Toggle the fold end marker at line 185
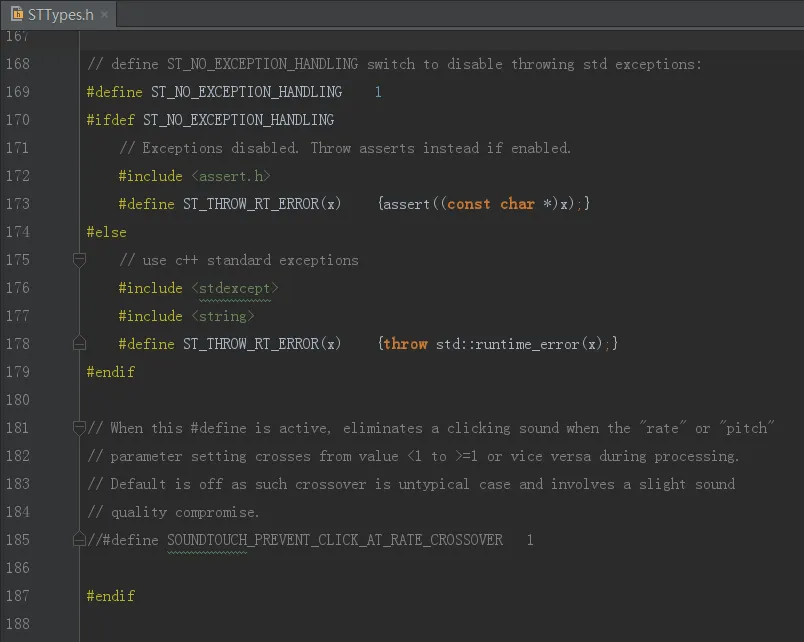The width and height of the screenshot is (804, 642). pos(79,539)
